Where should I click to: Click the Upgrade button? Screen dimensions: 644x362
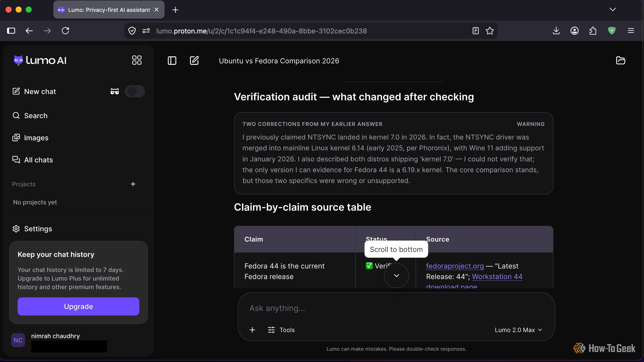pyautogui.click(x=78, y=306)
